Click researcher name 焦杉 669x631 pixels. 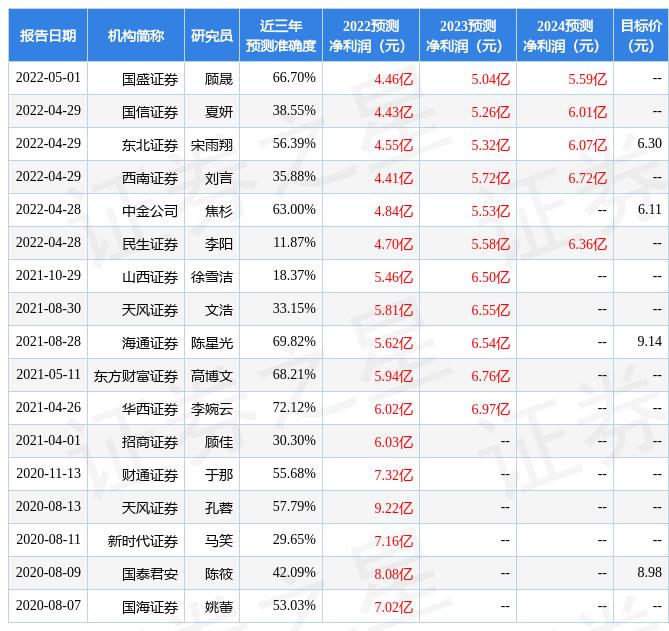pyautogui.click(x=219, y=211)
